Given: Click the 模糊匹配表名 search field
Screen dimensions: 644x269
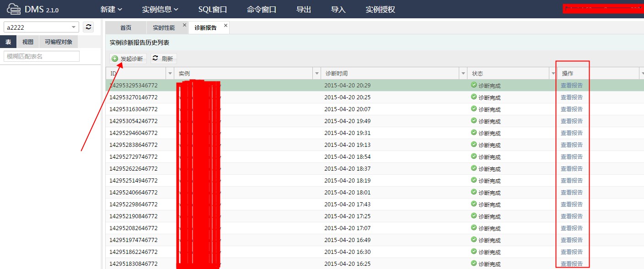Looking at the screenshot, I should click(x=42, y=56).
